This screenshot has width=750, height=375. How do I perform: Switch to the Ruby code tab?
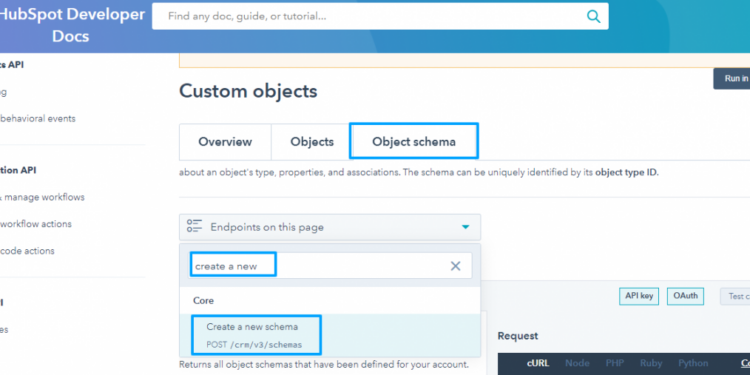coord(651,364)
